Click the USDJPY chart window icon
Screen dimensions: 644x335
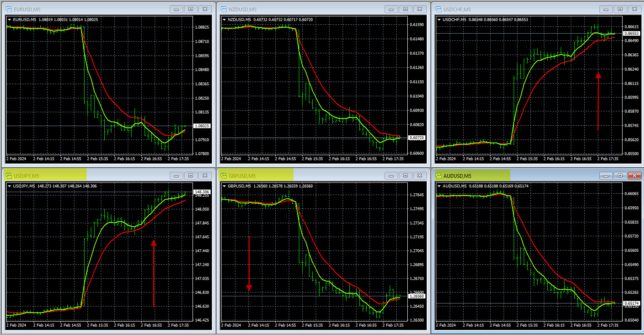pos(9,176)
